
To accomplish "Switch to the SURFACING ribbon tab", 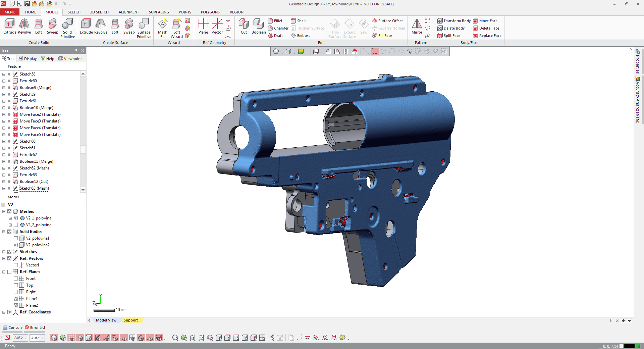I will 159,12.
